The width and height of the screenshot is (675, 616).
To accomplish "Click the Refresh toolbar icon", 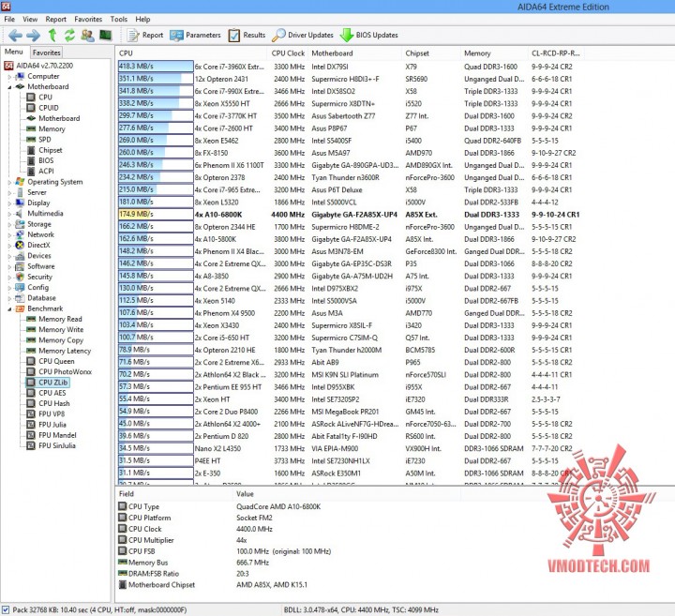I will tap(69, 35).
